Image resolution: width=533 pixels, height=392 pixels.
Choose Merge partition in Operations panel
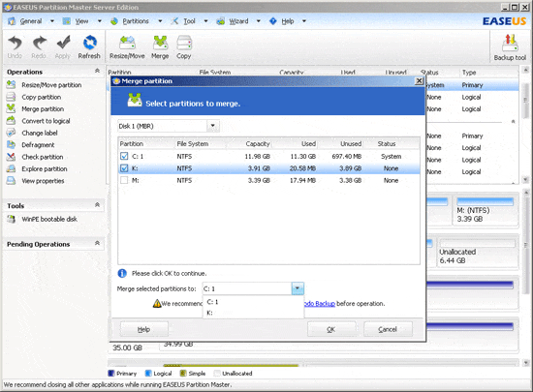tap(43, 109)
